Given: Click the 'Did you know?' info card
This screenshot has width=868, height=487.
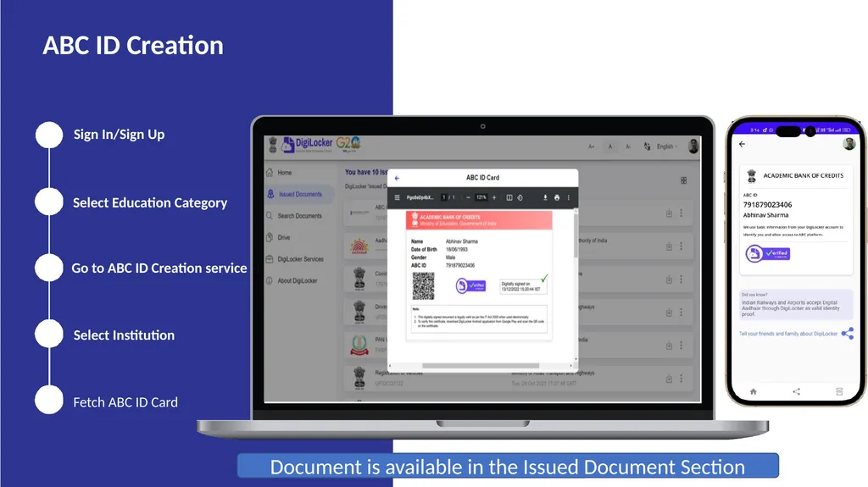Looking at the screenshot, I should (795, 304).
